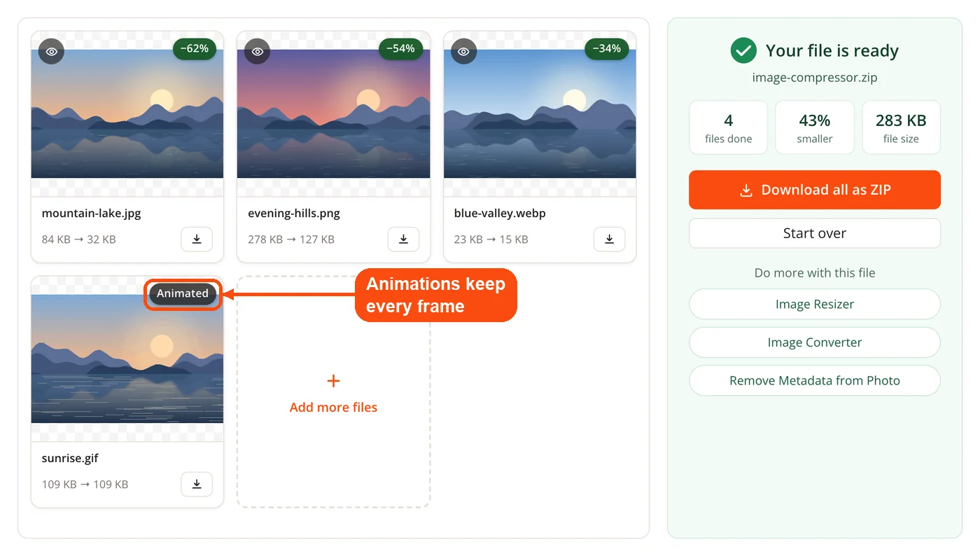
Task: Toggle preview eye on evening-hills.png
Action: click(258, 52)
